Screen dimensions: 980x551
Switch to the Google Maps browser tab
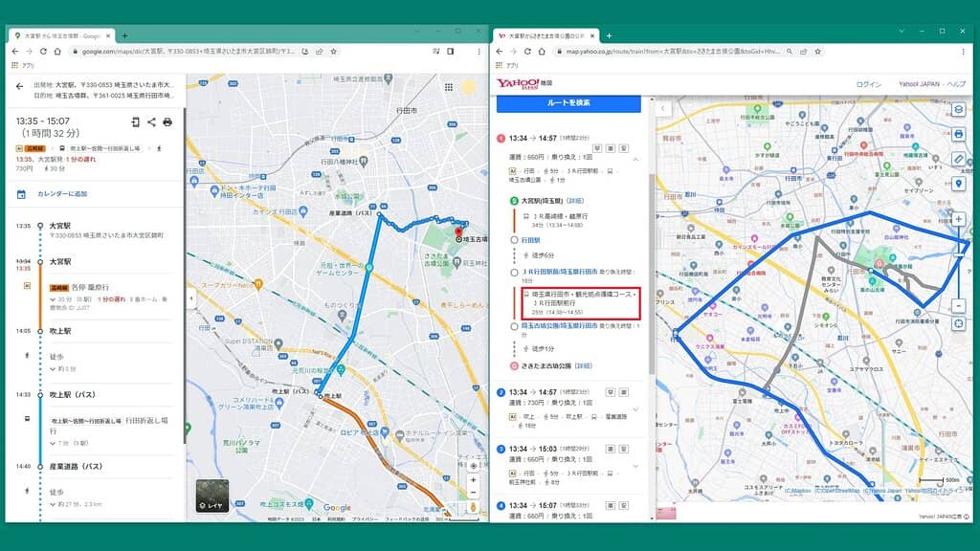tap(57, 35)
